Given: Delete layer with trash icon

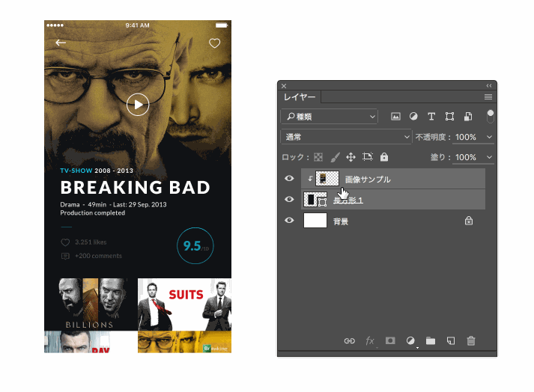Looking at the screenshot, I should coord(471,340).
